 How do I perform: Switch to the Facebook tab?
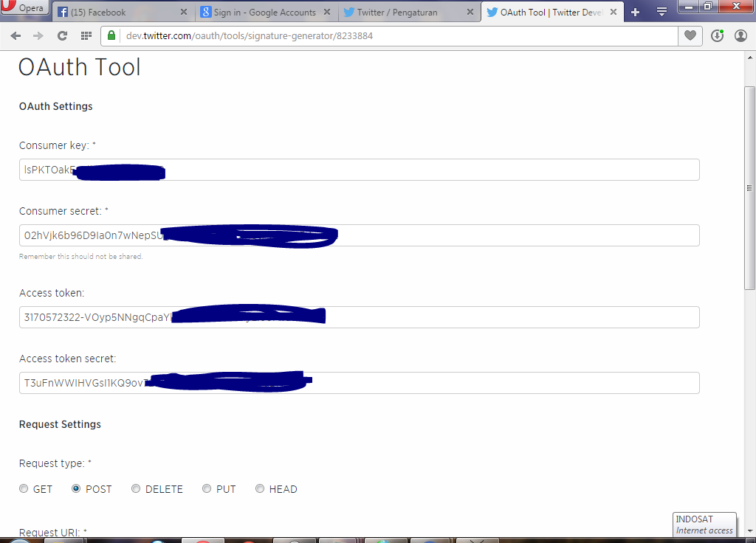pos(122,12)
